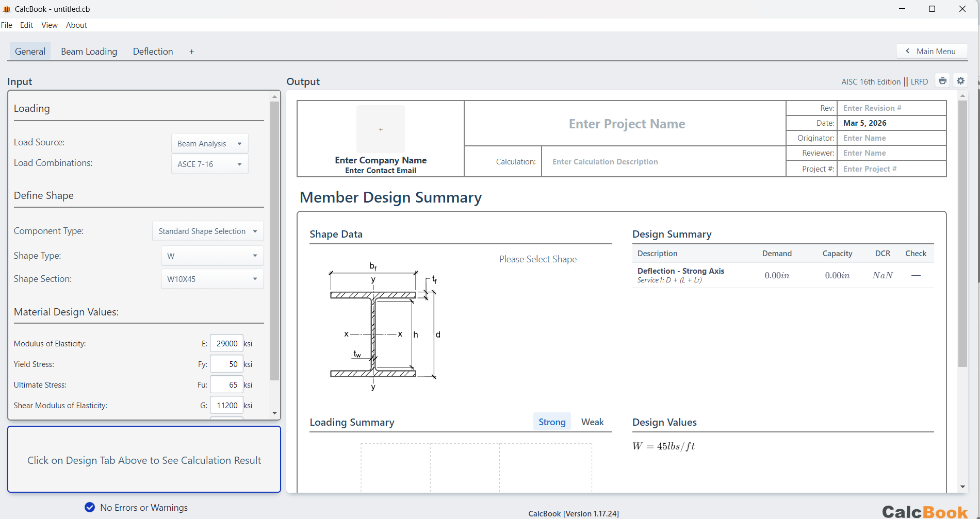Screen dimensions: 980x519
Task: Click the NaN DCR value
Action: [883, 275]
